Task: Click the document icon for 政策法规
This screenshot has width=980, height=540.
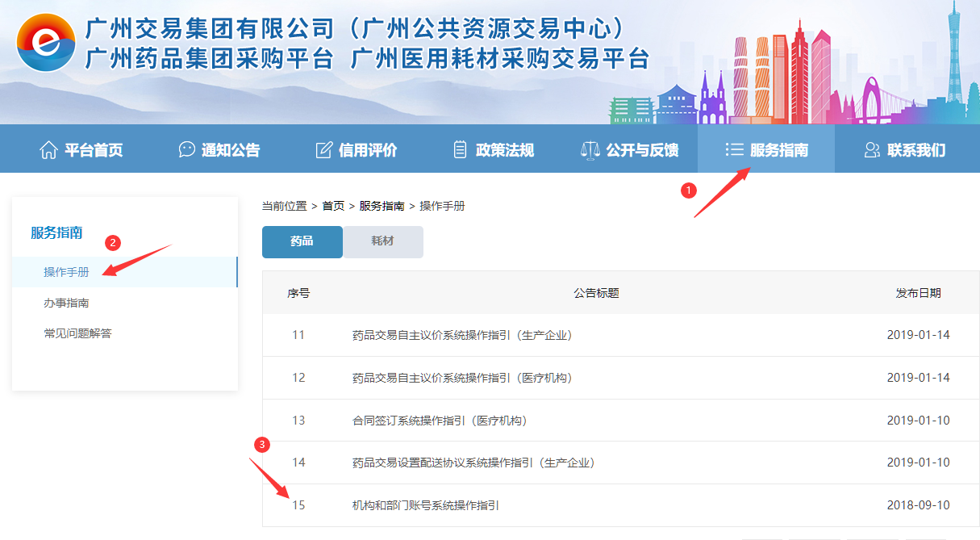Action: [x=461, y=150]
